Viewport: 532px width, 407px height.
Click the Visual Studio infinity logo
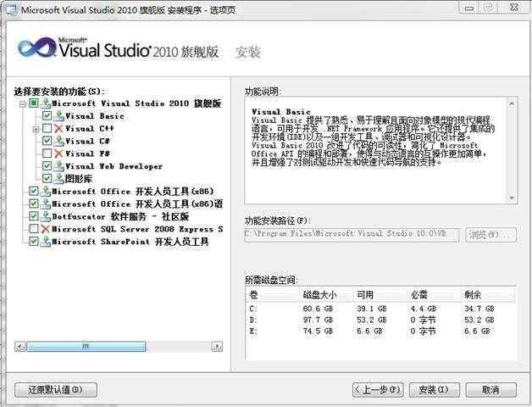(36, 48)
